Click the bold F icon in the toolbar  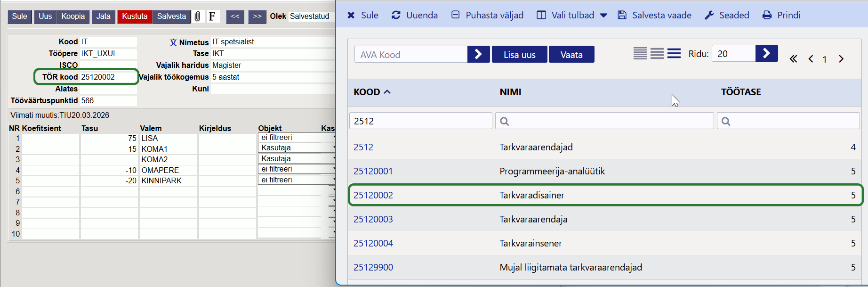[x=212, y=16]
